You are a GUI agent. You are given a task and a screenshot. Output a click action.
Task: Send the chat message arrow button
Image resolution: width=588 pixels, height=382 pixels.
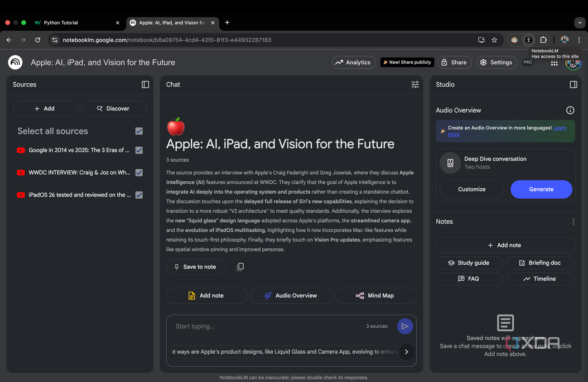405,326
